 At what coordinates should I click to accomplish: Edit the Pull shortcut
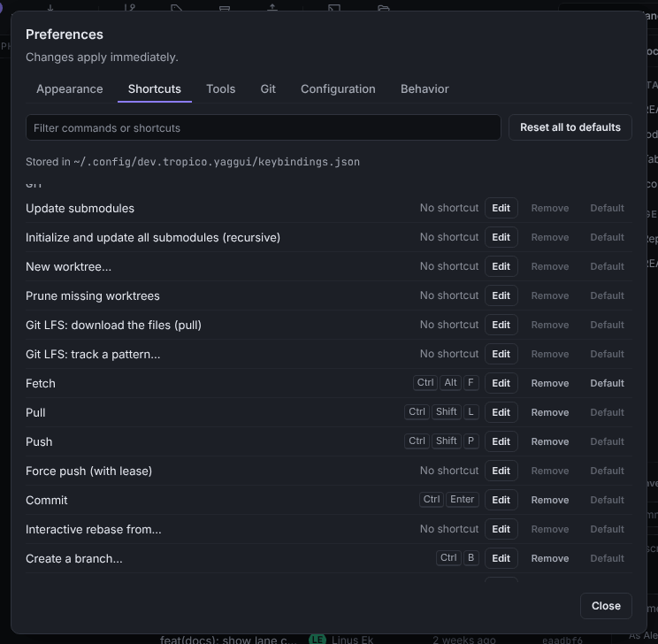click(x=501, y=412)
